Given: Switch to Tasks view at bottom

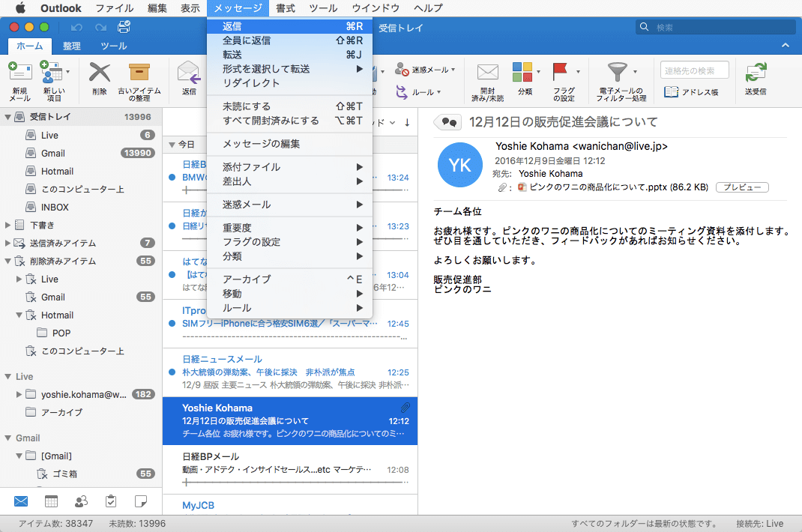Looking at the screenshot, I should point(110,501).
